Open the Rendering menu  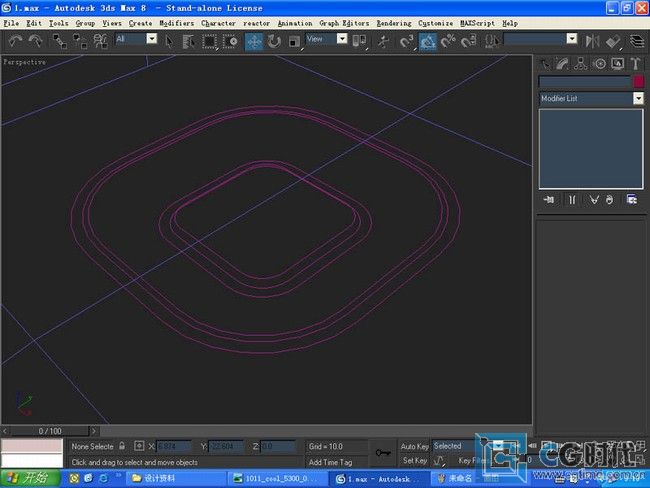click(394, 23)
